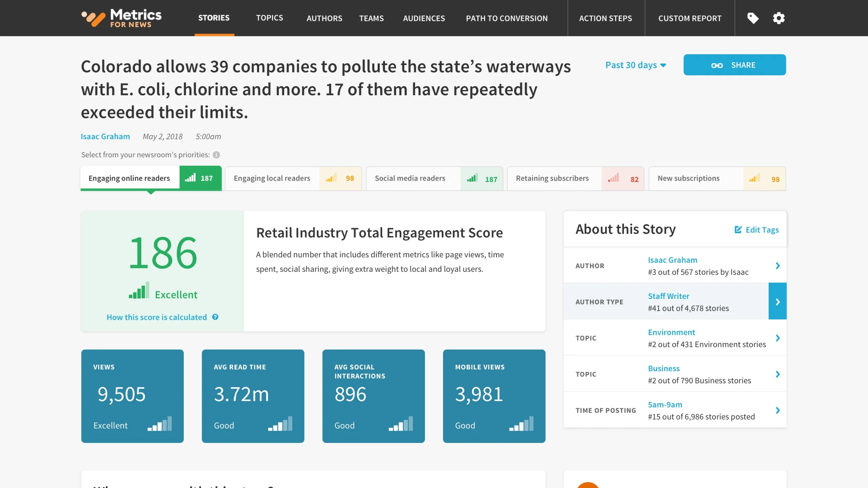Click the Edit Tags pencil icon

(738, 230)
